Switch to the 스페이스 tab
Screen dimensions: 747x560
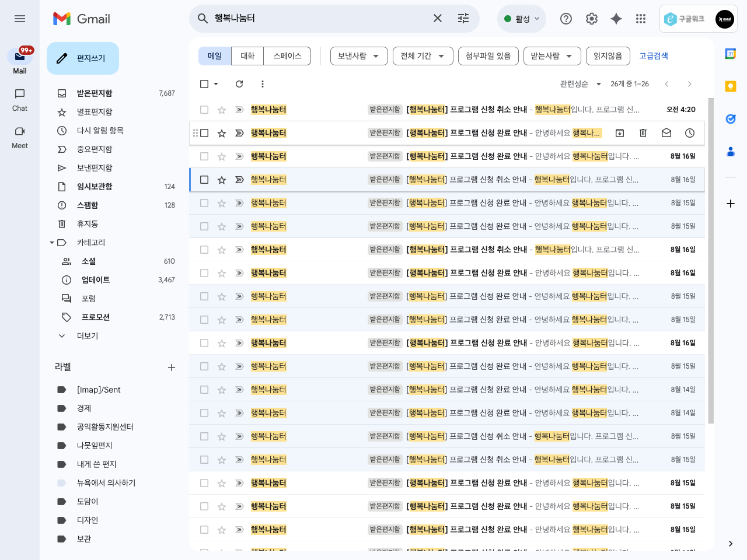click(x=287, y=56)
